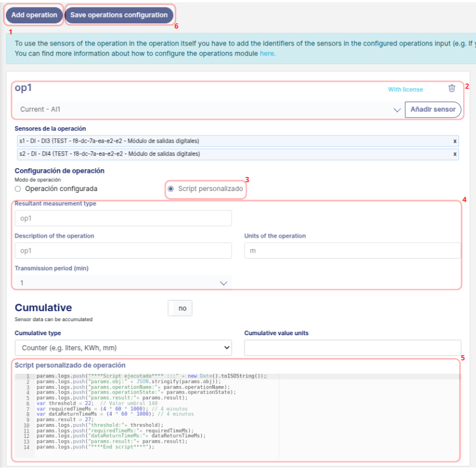This screenshot has width=476, height=473.
Task: Expand the Transmission period dropdown
Action: [x=122, y=283]
